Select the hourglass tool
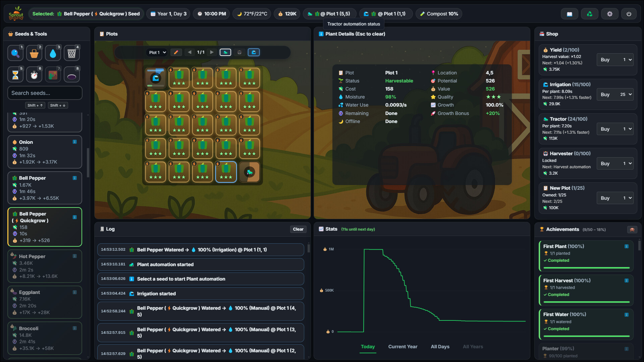 tap(15, 75)
